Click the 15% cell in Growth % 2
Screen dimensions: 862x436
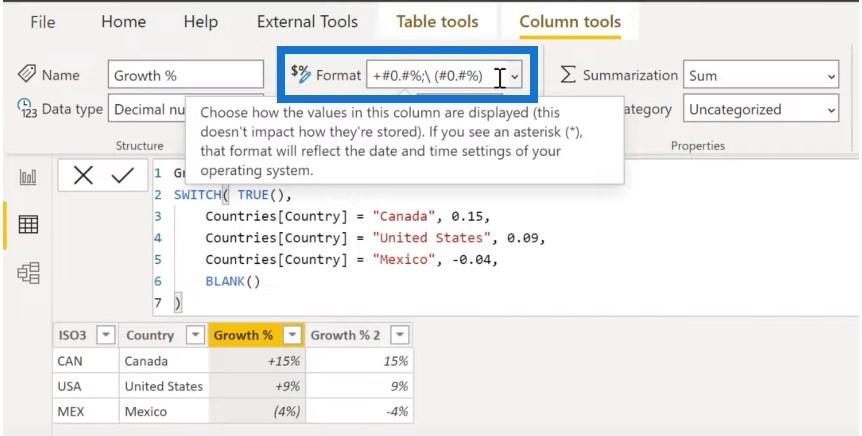[360, 361]
